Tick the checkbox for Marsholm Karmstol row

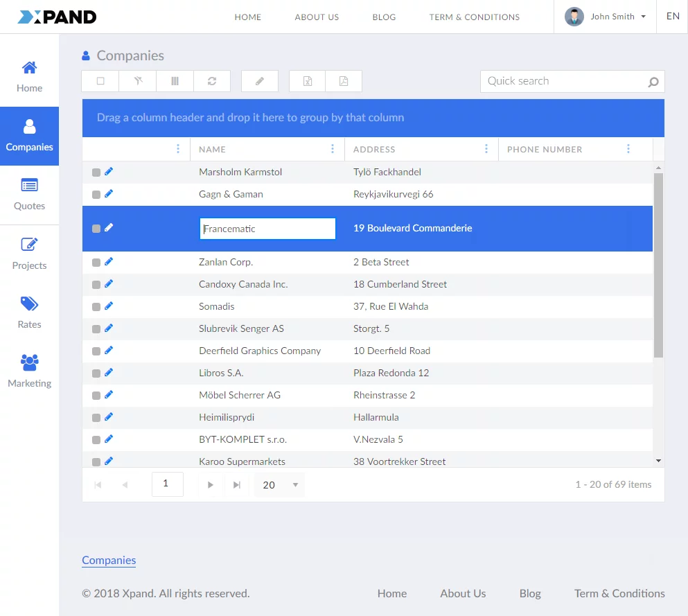96,173
